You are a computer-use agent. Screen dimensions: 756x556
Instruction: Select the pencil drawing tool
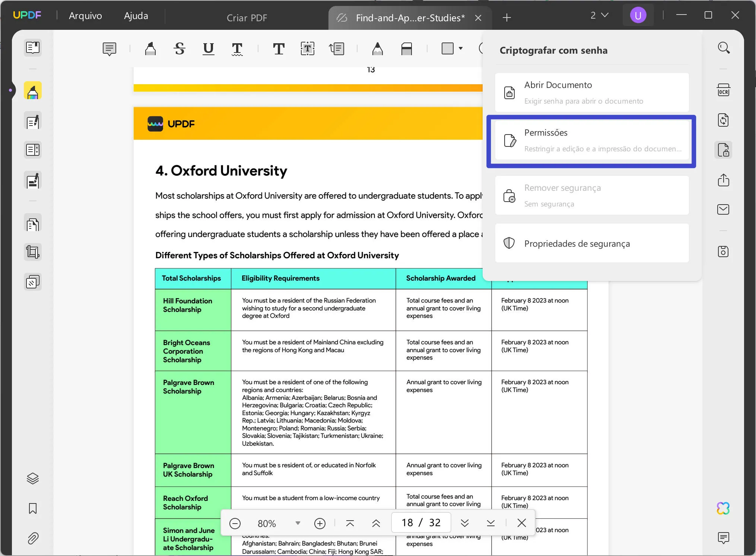[x=378, y=49]
